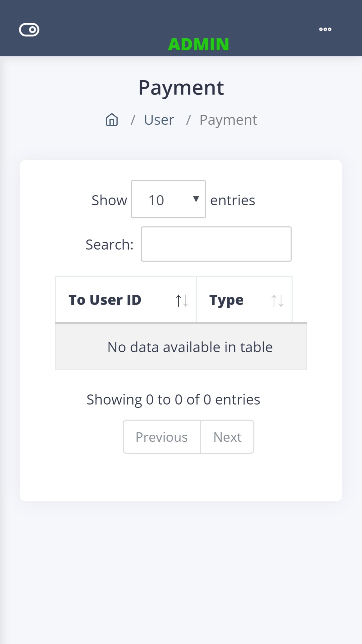362x644 pixels.
Task: Open the User breadcrumb link
Action: 159,120
